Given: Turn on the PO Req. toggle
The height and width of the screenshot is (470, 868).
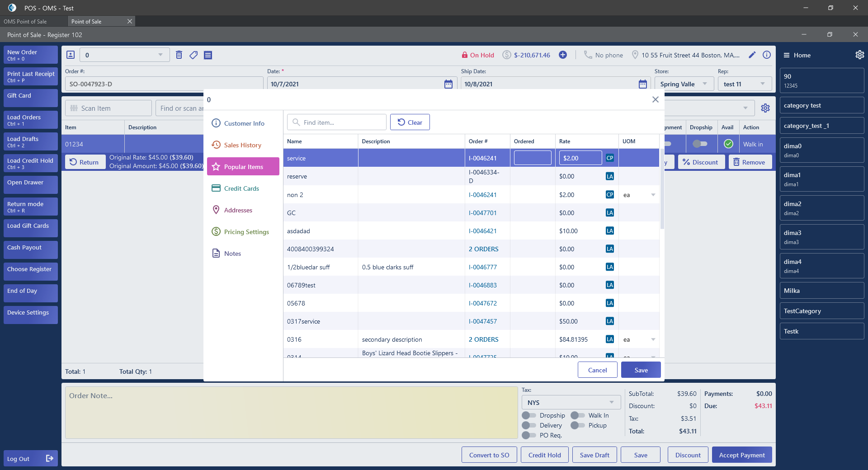Looking at the screenshot, I should click(528, 435).
